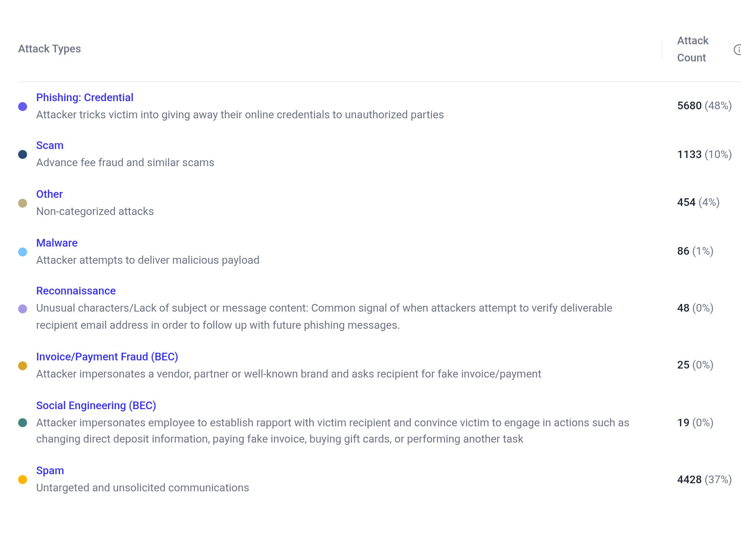This screenshot has width=741, height=560.
Task: Click the tan Other color dot
Action: tap(23, 203)
